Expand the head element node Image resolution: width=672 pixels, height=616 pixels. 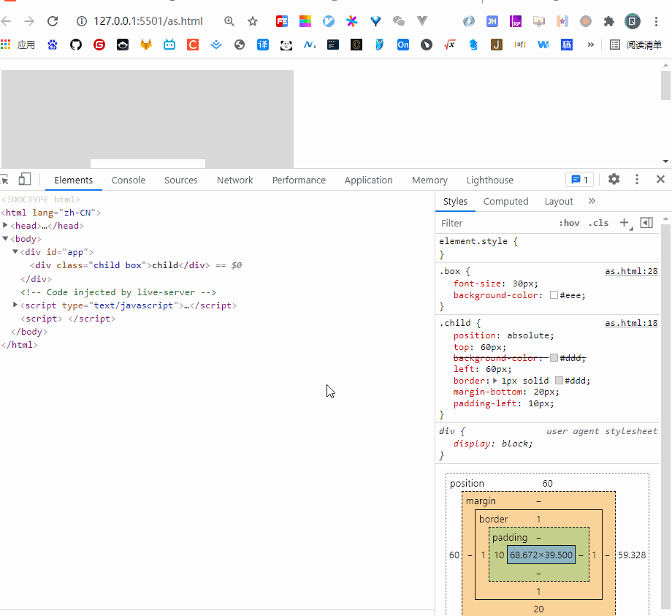[x=5, y=225]
